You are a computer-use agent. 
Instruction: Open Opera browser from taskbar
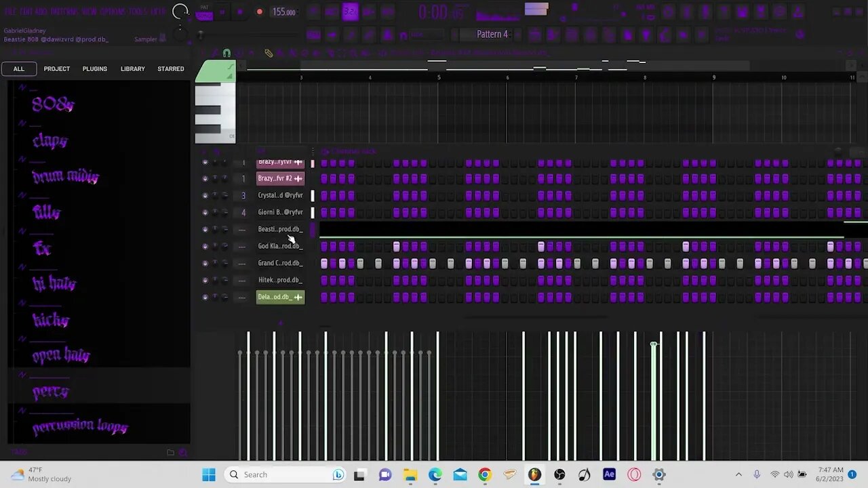pos(634,474)
